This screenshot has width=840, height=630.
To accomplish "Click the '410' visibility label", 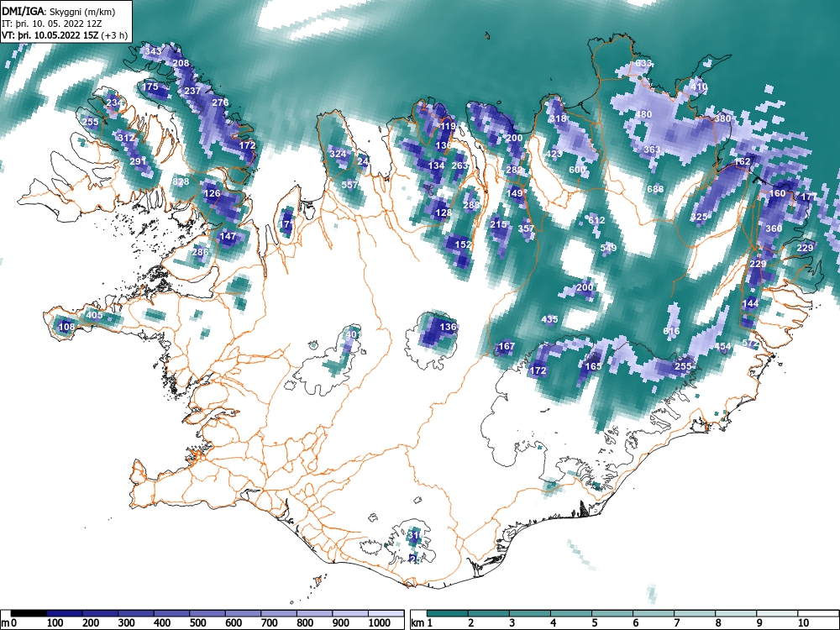I will [699, 87].
